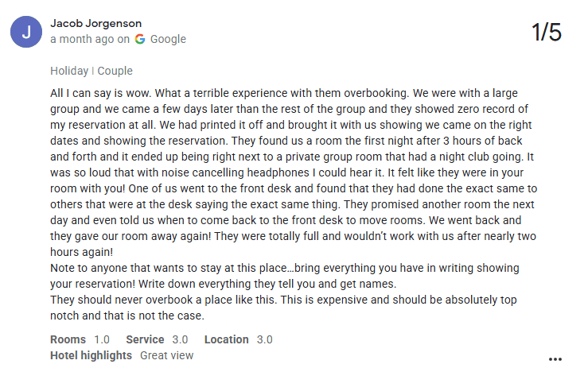Click the Service rating label

(x=145, y=339)
